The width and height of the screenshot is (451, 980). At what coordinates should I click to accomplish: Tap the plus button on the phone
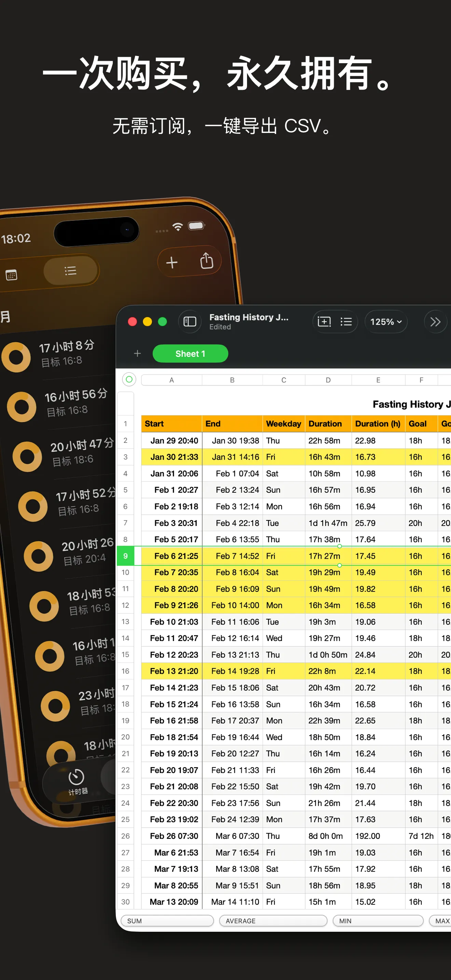click(x=172, y=262)
